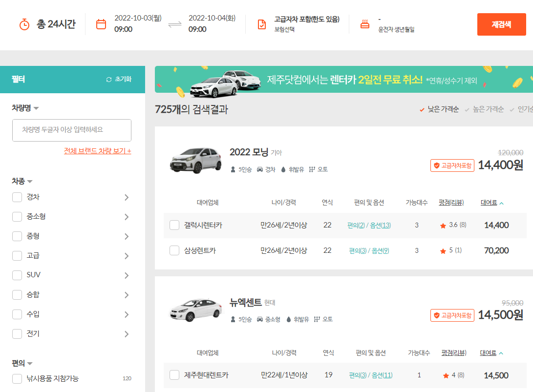Screen dimensions: 533x392
Task: Open 편의(3) / 옵션(11) for 제주현대렌트카
Action: [370, 375]
